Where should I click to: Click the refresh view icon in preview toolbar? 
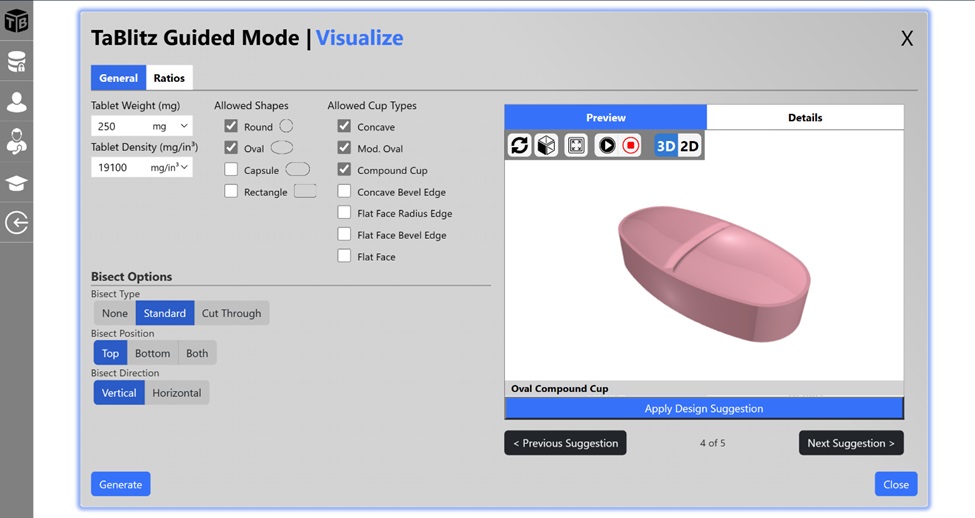519,146
